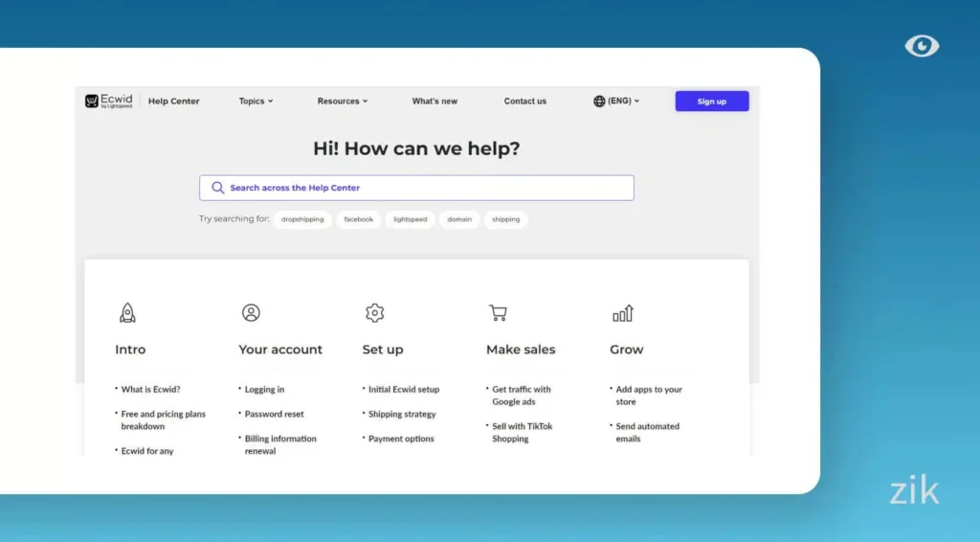Choose the lightspeed search suggestion

[x=410, y=219]
